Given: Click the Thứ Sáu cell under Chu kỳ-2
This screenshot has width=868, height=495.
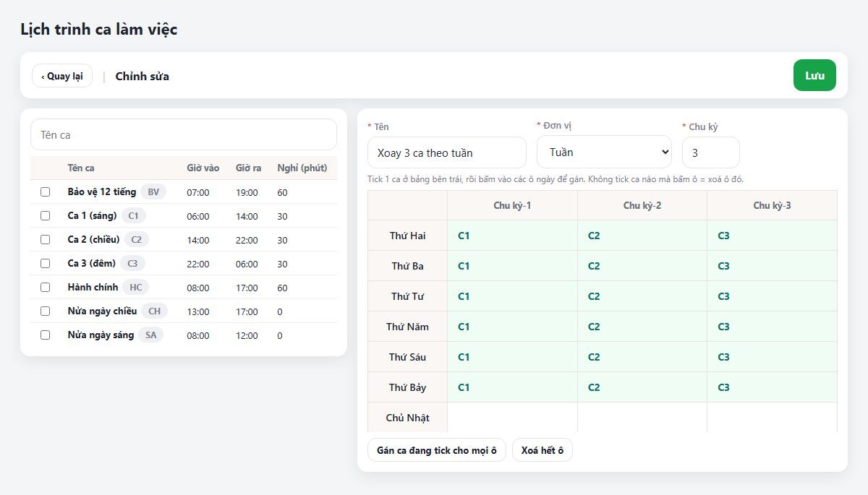Looking at the screenshot, I should pos(642,357).
